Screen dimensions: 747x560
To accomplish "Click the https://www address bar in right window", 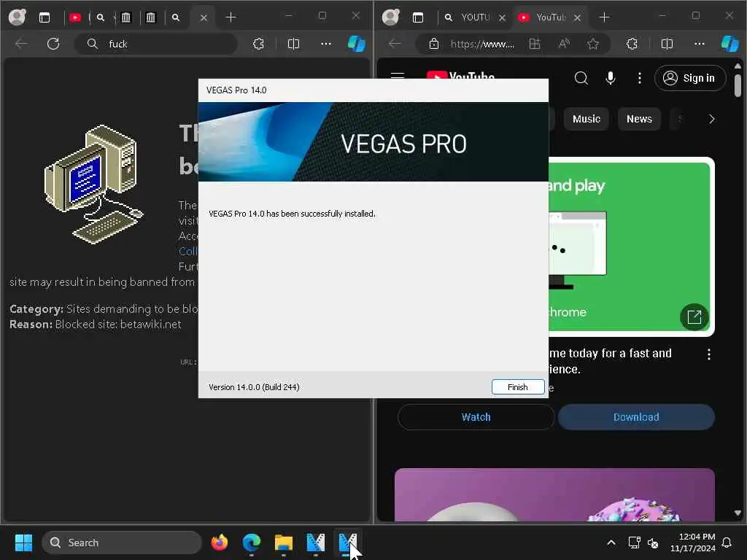I will 482,44.
